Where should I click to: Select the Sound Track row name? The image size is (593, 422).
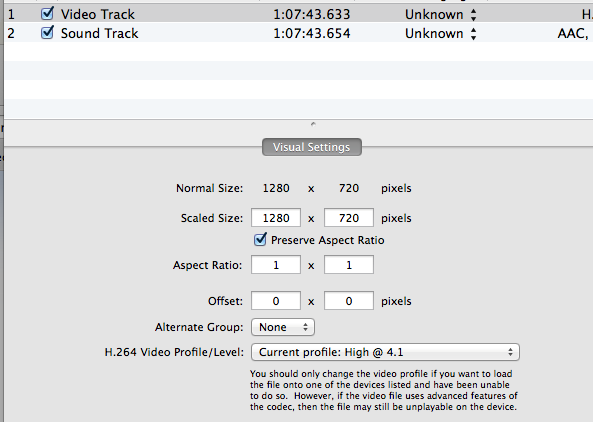[99, 33]
